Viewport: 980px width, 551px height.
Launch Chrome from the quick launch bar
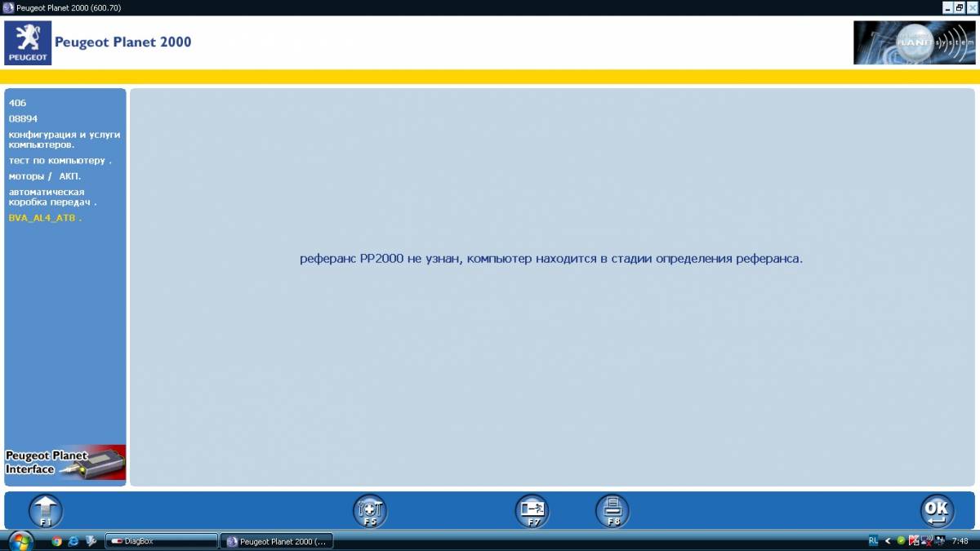point(56,540)
